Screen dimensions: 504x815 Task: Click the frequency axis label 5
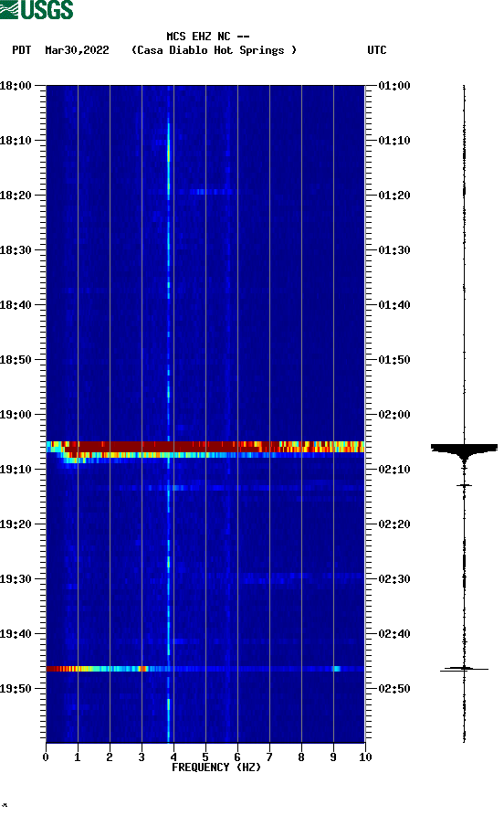205,757
